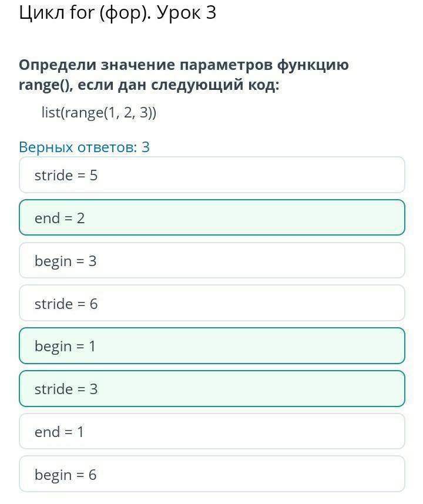Tick the answer option "stride = 6"
This screenshot has height=504, width=423.
(211, 304)
